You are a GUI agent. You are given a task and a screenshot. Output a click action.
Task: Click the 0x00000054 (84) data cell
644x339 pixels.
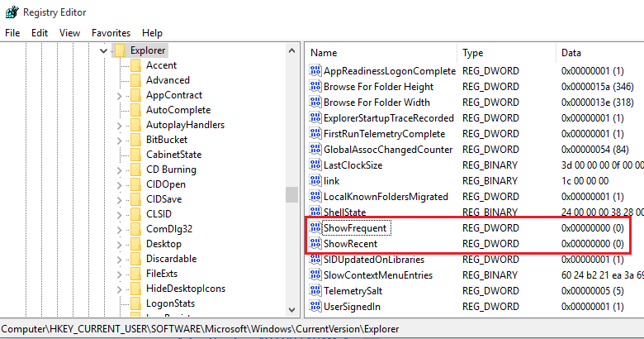[x=594, y=150]
